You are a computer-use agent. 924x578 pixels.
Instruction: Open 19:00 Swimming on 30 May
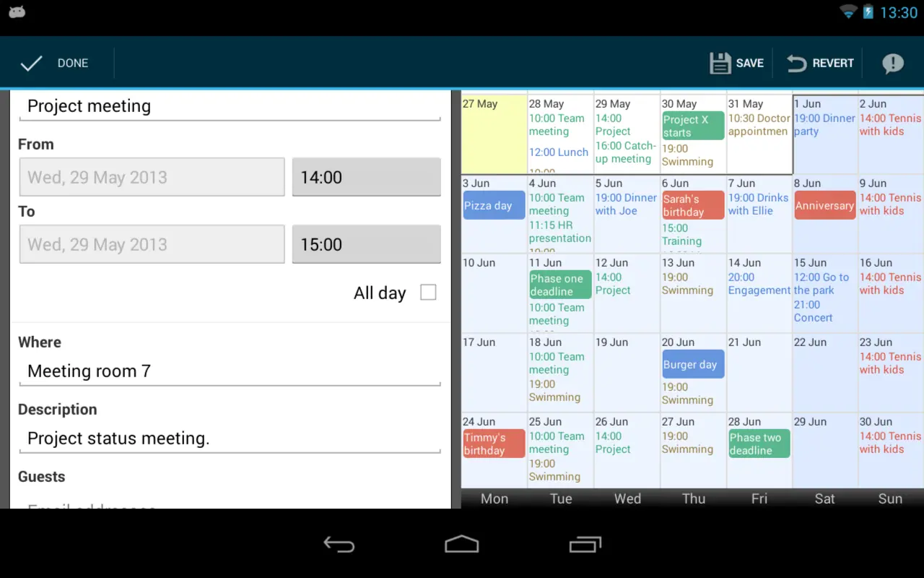click(687, 155)
